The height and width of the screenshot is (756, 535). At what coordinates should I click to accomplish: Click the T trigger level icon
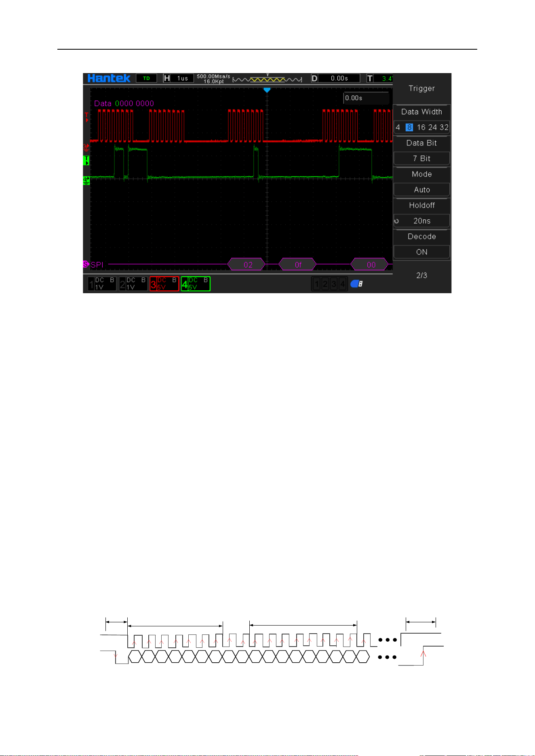coord(370,78)
